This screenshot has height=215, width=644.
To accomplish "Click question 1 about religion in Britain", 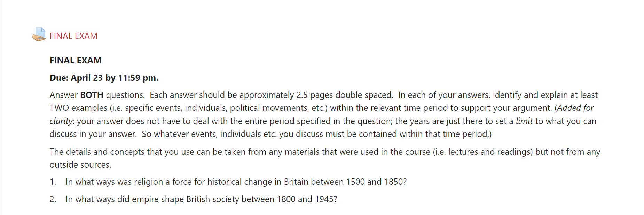I will point(236,182).
